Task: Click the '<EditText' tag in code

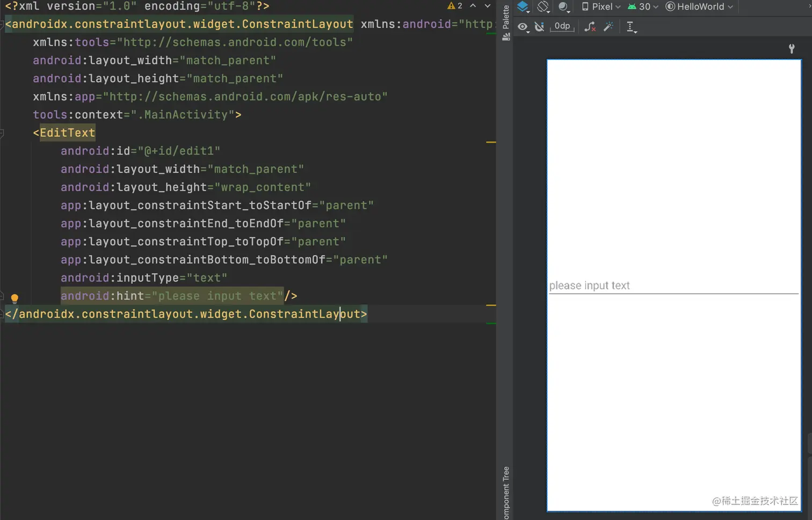Action: coord(64,133)
